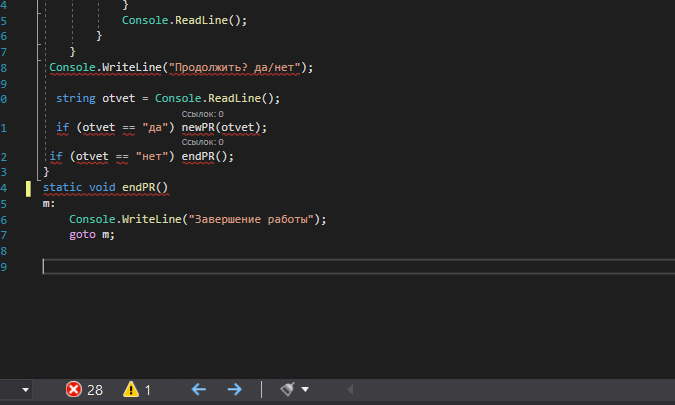
Task: Go to next issue with right blue arrow
Action: point(235,390)
